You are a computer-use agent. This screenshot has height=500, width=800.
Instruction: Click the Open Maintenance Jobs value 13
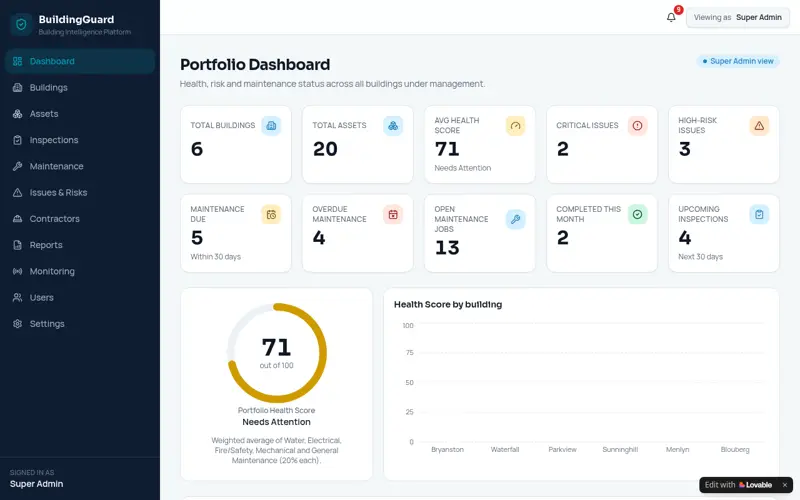(x=447, y=248)
